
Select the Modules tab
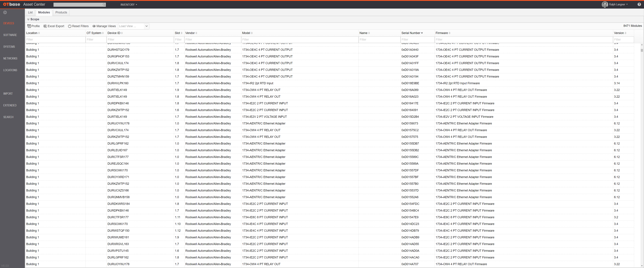[44, 12]
